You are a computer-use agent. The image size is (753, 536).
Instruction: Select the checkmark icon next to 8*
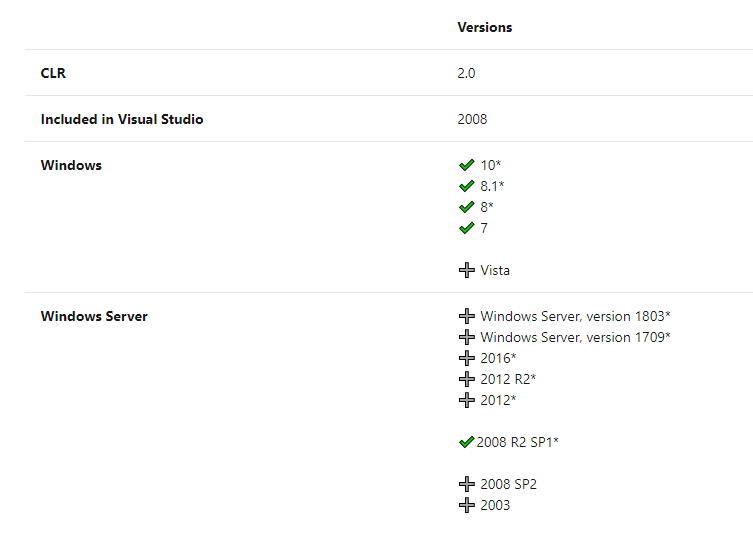[x=466, y=207]
